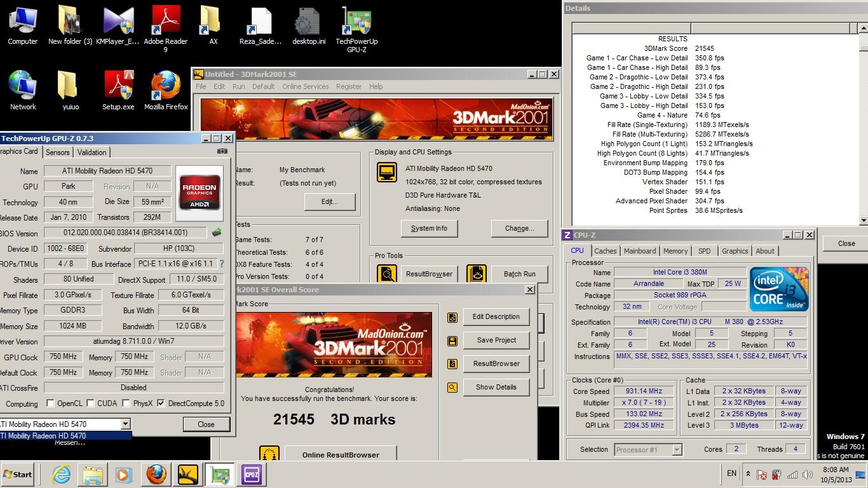Click the Save Project floppy icon

[452, 341]
